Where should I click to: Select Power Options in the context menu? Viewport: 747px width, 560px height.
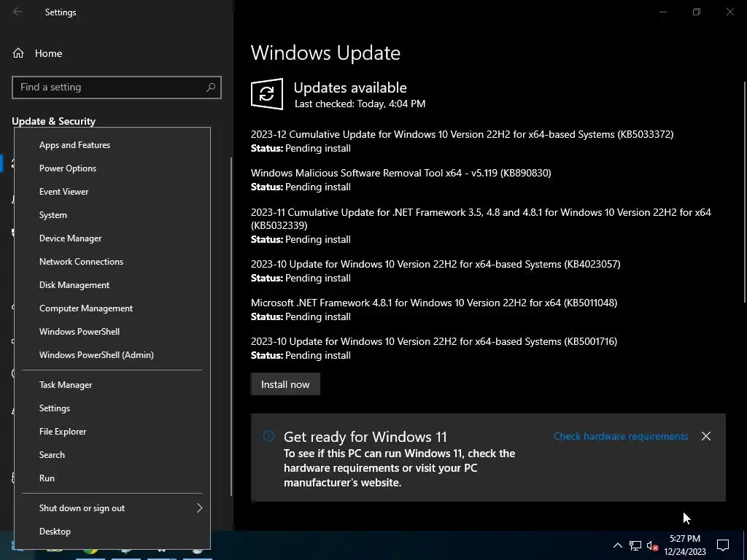(112, 168)
